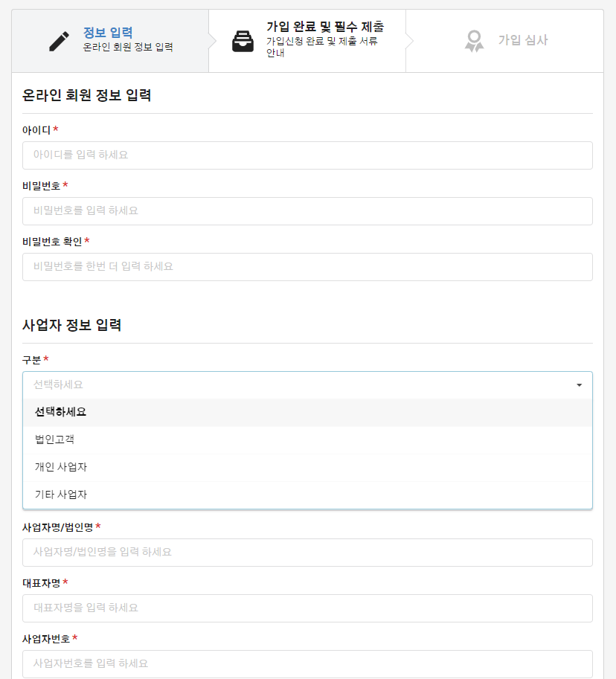
Task: Click the 비밀번호 input field
Action: click(x=307, y=211)
